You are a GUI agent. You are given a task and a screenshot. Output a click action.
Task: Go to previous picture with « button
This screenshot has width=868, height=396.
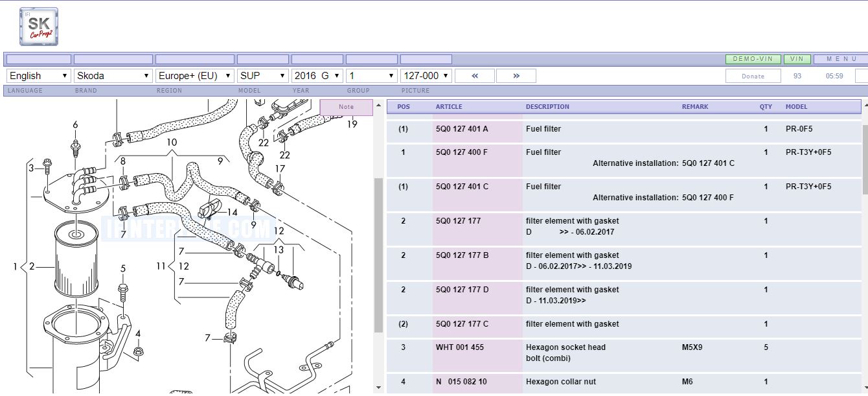point(475,76)
